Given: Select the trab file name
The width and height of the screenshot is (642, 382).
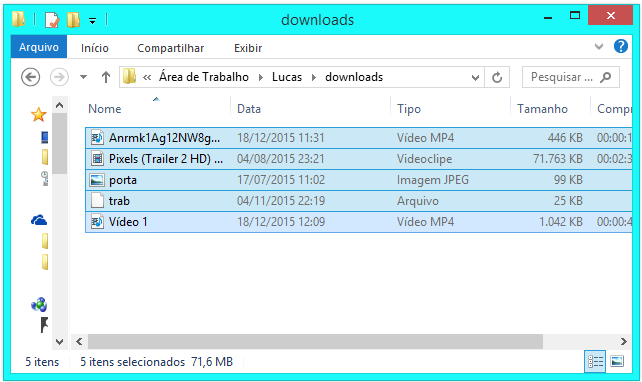Looking at the screenshot, I should (119, 201).
